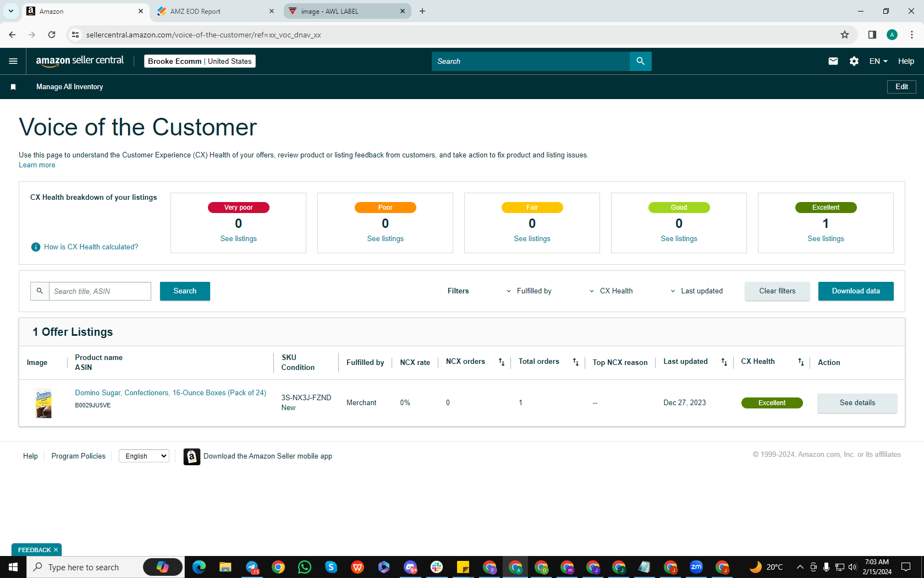Click the Search title, ASIN field
Viewport: 924px width, 578px height.
point(100,291)
